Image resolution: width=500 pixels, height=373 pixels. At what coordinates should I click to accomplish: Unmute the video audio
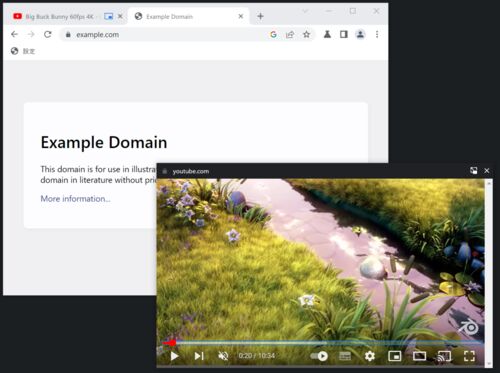click(223, 356)
